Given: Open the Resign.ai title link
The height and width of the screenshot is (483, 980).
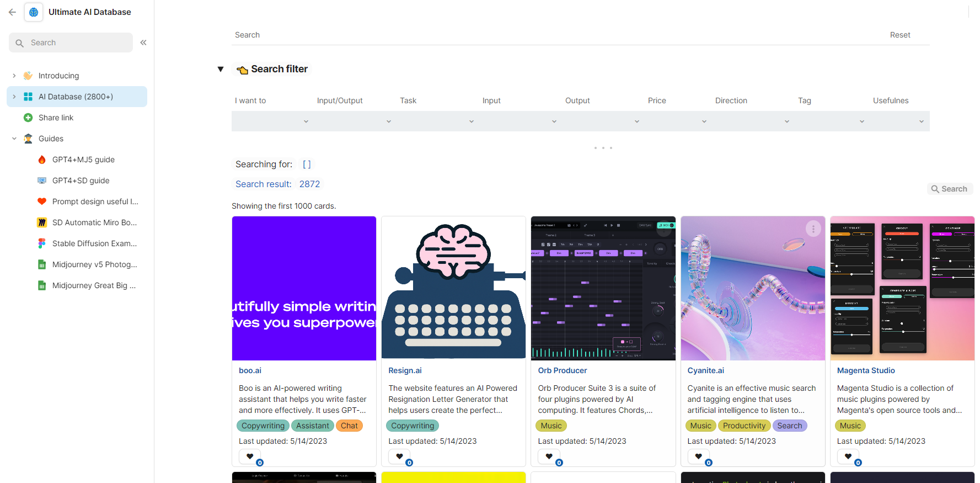Looking at the screenshot, I should (405, 370).
